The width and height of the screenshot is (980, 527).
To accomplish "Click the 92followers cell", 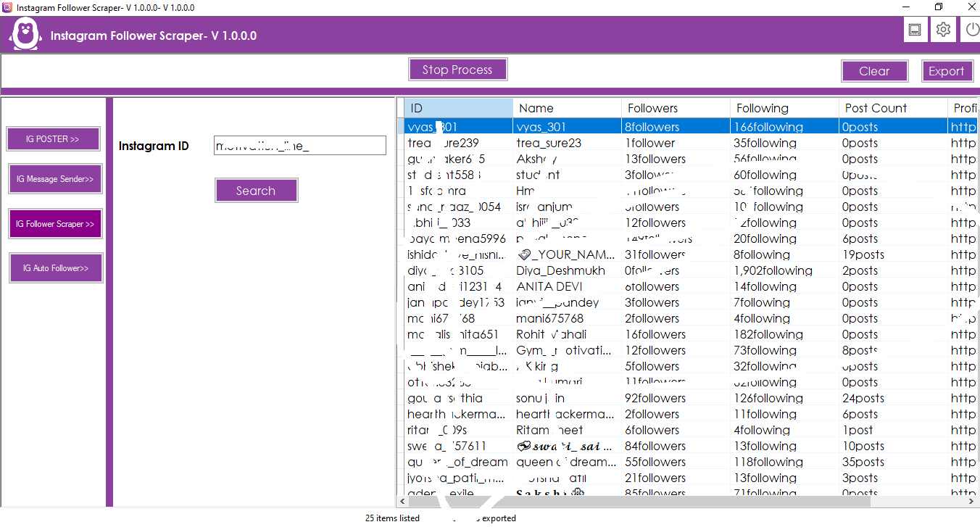I will [x=676, y=398].
